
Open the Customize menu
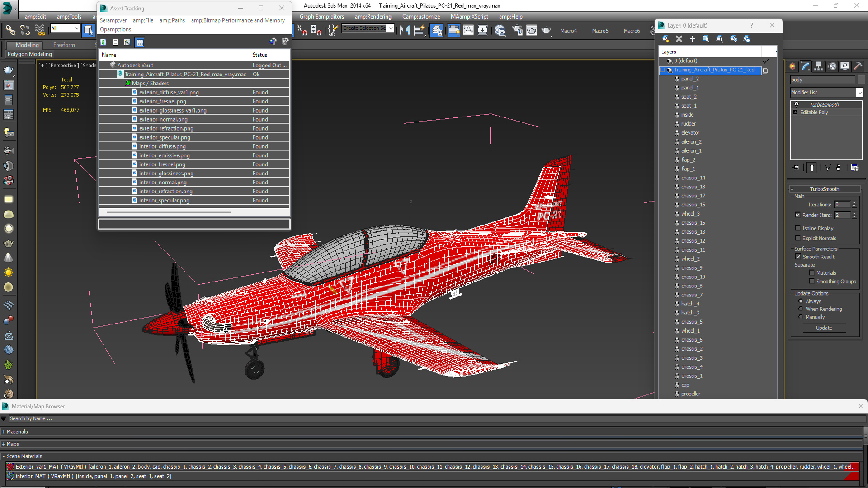[x=421, y=17]
